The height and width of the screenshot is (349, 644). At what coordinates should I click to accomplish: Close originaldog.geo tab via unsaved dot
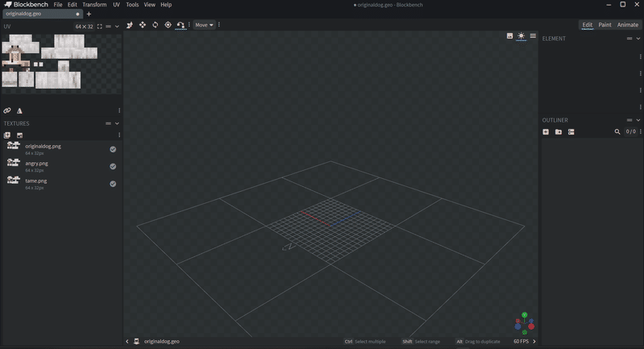tap(77, 14)
